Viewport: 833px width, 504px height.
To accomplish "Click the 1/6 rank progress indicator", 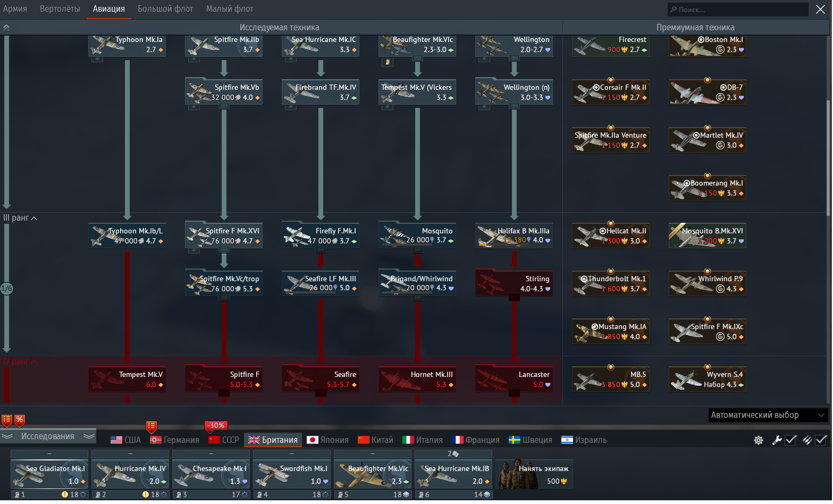I will pos(6,289).
